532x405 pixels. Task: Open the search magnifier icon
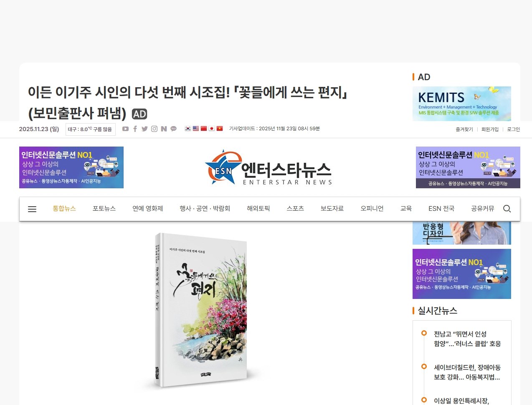(507, 209)
